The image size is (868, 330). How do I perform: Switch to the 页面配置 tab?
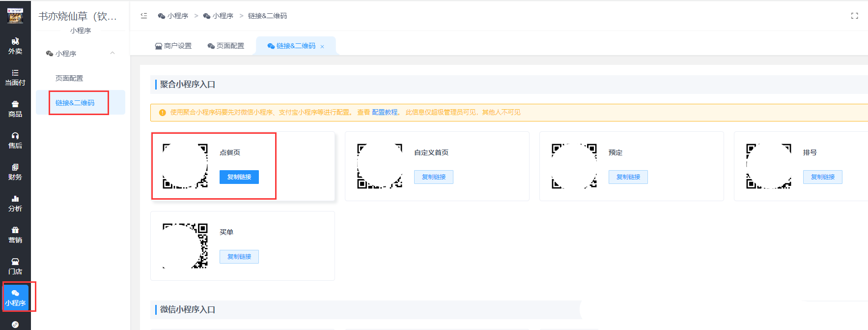coord(226,46)
